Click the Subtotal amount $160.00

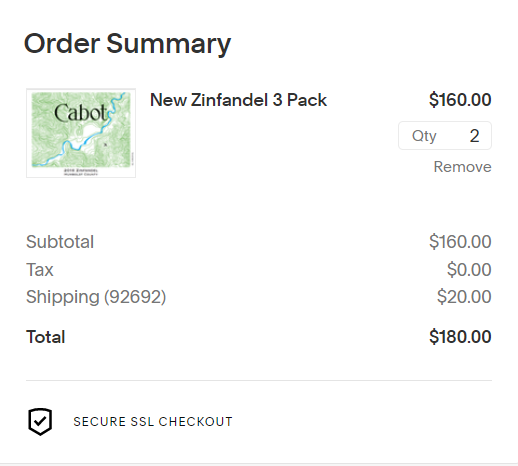460,242
